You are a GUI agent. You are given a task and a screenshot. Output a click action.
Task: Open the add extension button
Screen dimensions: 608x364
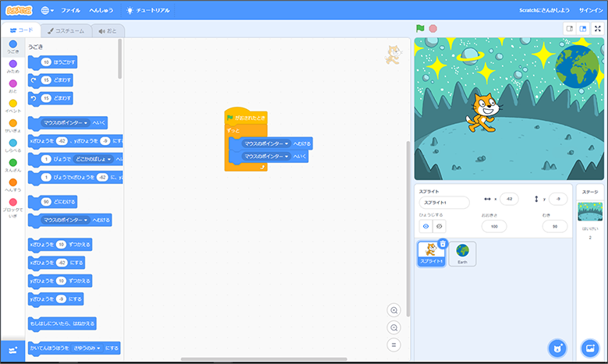[x=12, y=352]
